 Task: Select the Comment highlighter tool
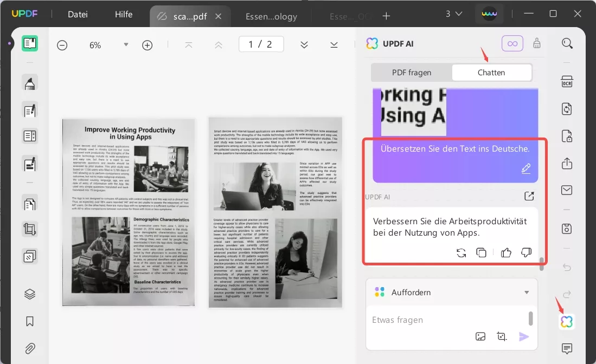[30, 82]
